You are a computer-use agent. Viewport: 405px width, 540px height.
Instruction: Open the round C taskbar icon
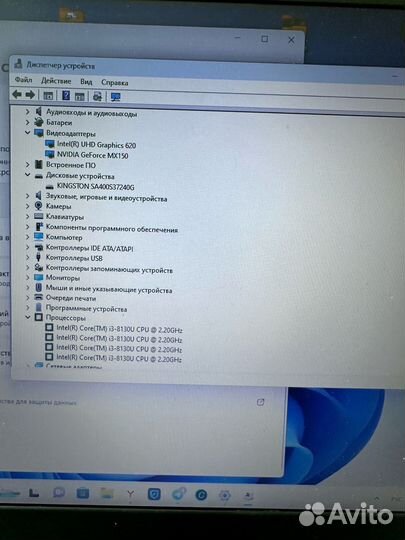coord(201,495)
